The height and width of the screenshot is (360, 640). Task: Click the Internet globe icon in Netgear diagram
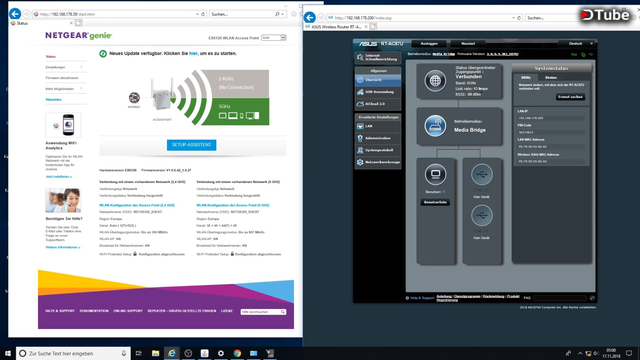(x=134, y=98)
